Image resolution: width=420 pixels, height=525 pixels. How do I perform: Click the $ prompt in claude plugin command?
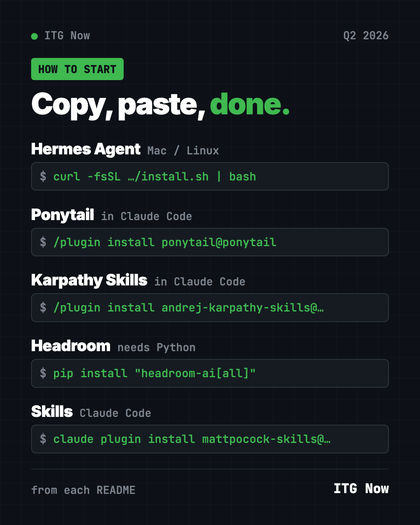click(x=43, y=439)
